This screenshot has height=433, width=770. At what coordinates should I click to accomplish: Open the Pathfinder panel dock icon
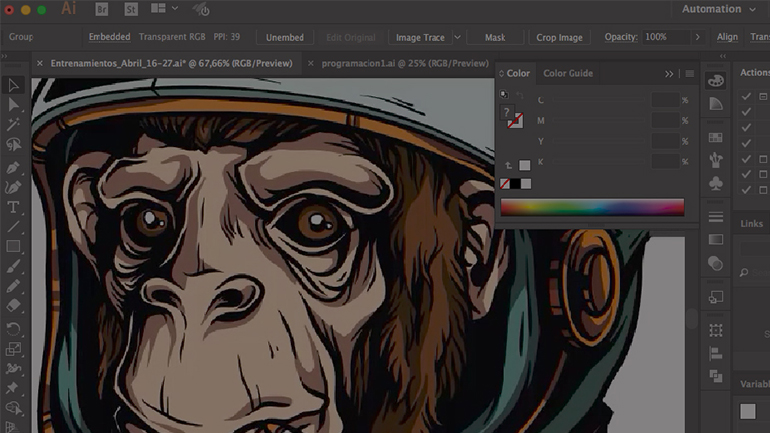(x=715, y=376)
